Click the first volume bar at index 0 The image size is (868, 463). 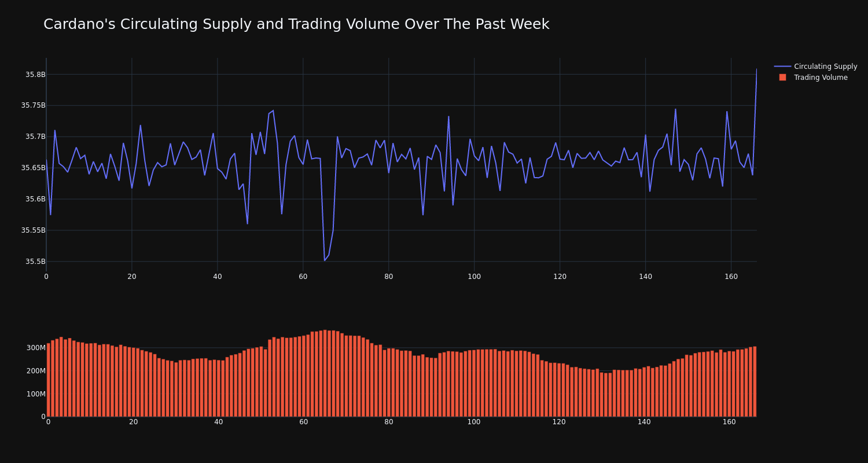48,380
